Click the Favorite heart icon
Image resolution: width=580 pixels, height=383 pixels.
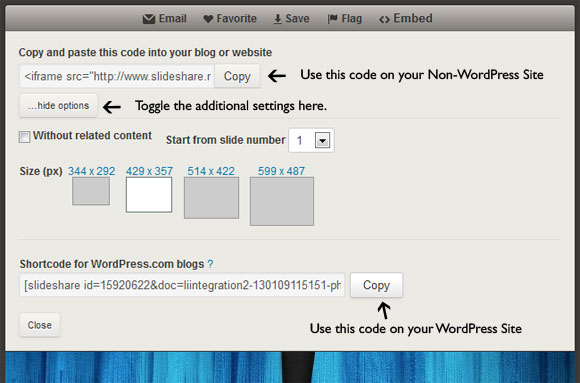(208, 19)
